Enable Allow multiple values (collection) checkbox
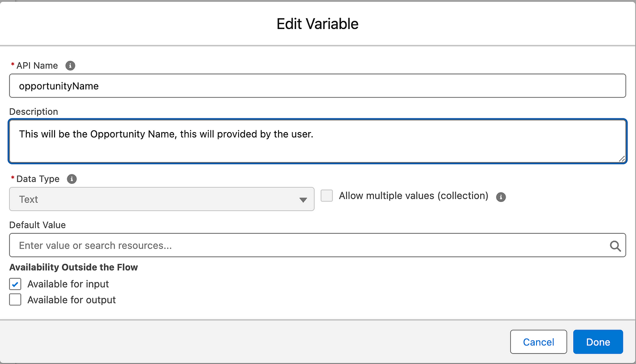636x364 pixels. point(327,196)
